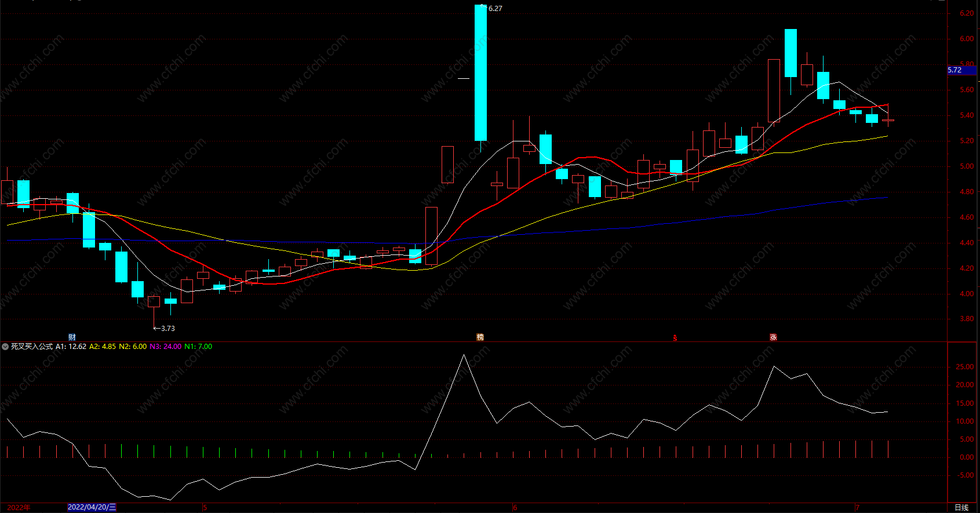Click the 6.00 price axis label
980x513 pixels.
[967, 39]
